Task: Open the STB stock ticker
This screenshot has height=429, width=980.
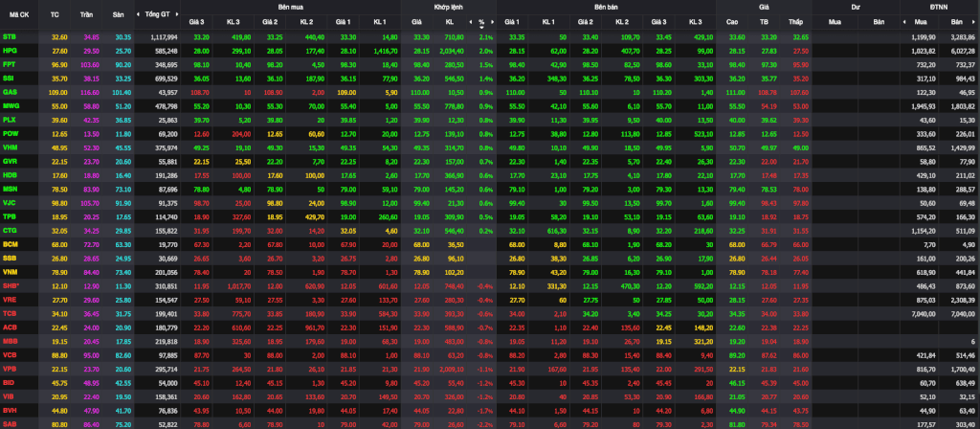Action: (10, 37)
